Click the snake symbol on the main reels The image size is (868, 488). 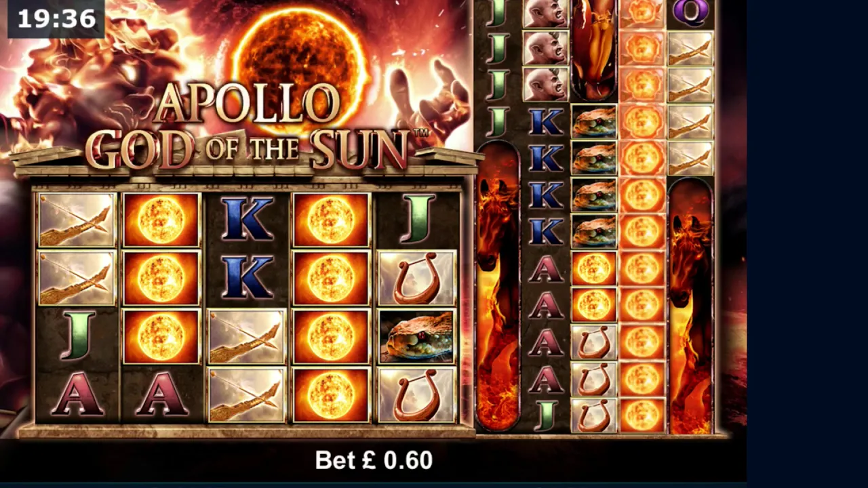coord(416,337)
